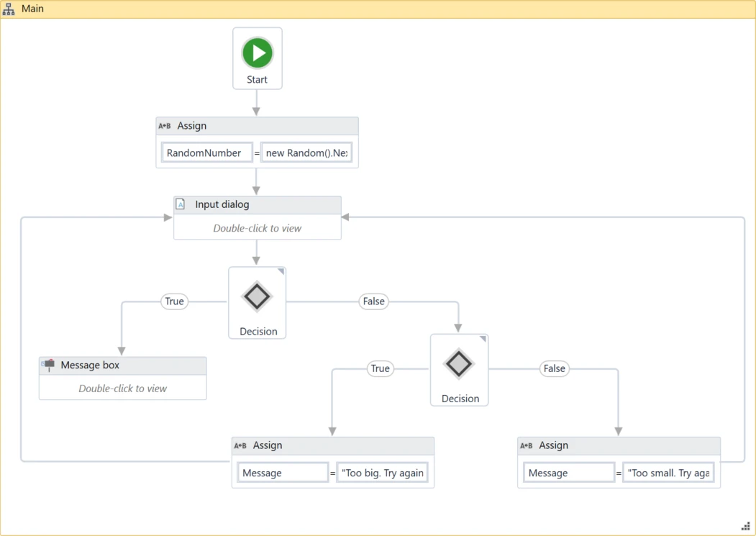Click A+B icon of "Too small" Assign
This screenshot has width=756, height=536.
(526, 446)
